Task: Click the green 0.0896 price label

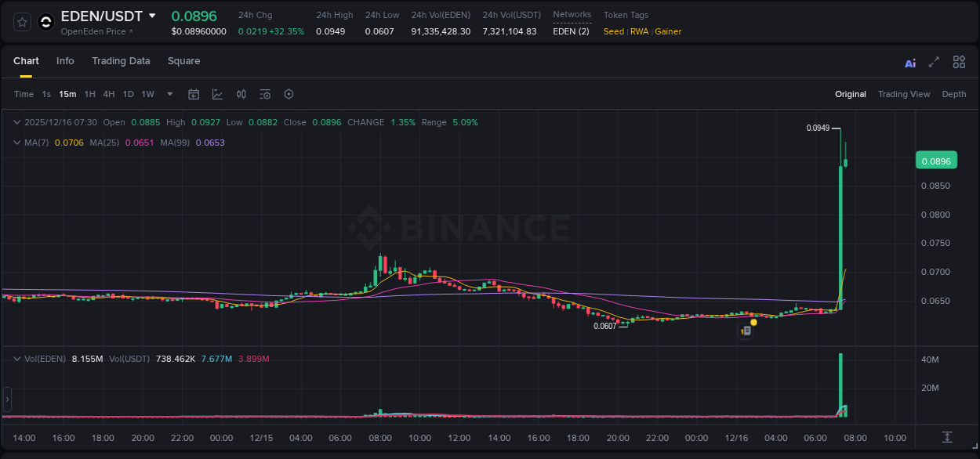Action: click(936, 160)
